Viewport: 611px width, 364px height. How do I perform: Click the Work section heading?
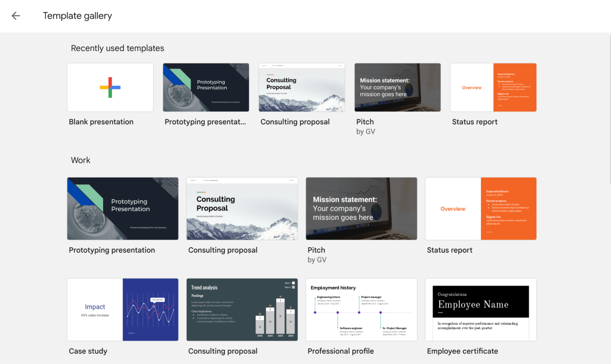click(80, 160)
